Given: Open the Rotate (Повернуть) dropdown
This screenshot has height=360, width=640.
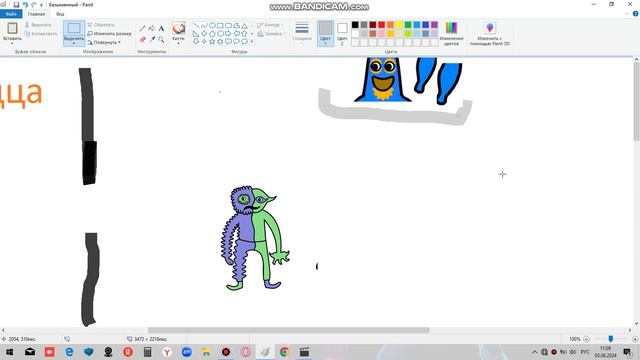Looking at the screenshot, I should pyautogui.click(x=104, y=42).
